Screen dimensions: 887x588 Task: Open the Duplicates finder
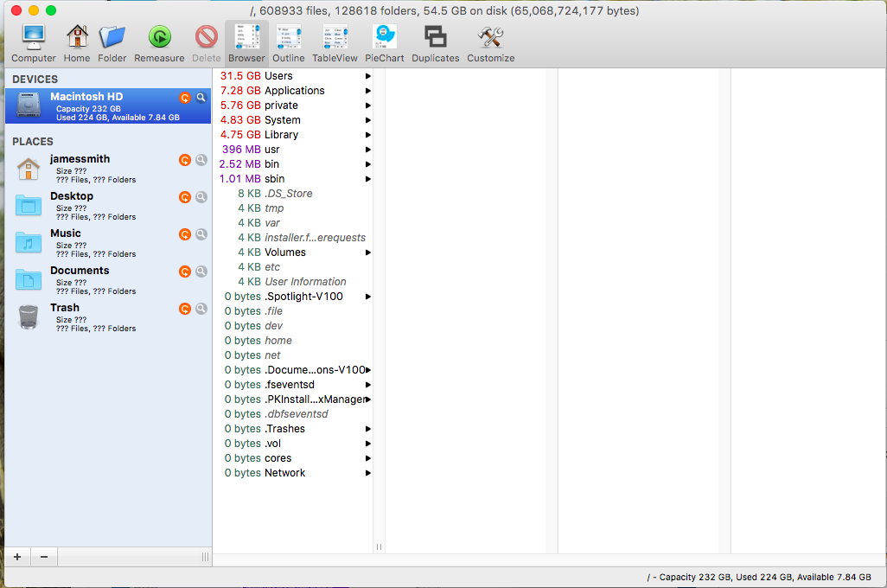[x=436, y=43]
